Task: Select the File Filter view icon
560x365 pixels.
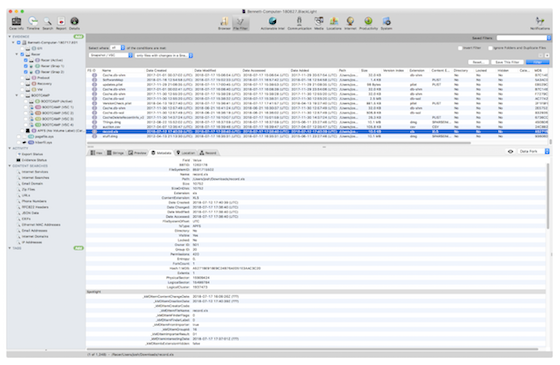Action: [x=241, y=21]
